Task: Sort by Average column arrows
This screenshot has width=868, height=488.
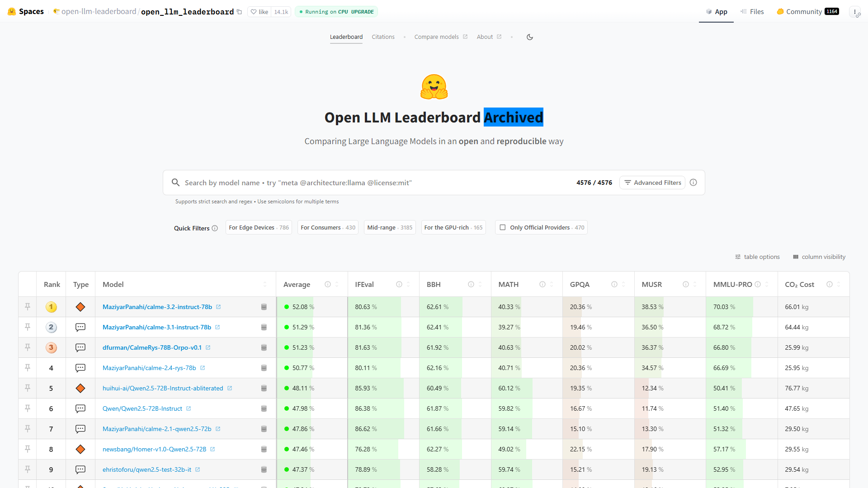Action: coord(337,284)
